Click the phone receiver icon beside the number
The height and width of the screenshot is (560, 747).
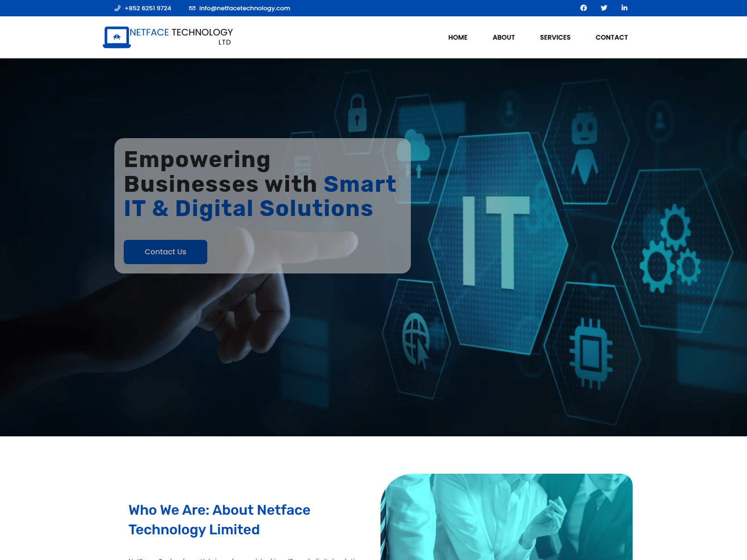pyautogui.click(x=117, y=8)
